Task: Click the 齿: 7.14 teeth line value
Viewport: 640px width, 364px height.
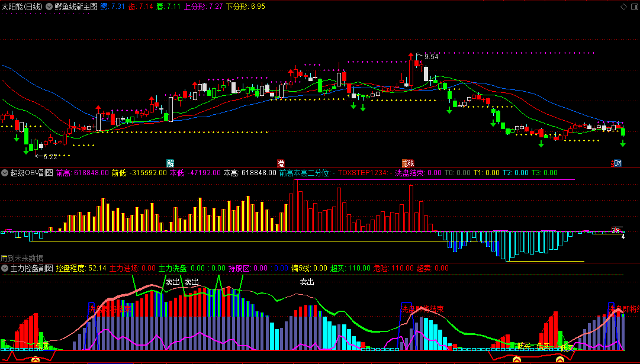Action: 141,7
